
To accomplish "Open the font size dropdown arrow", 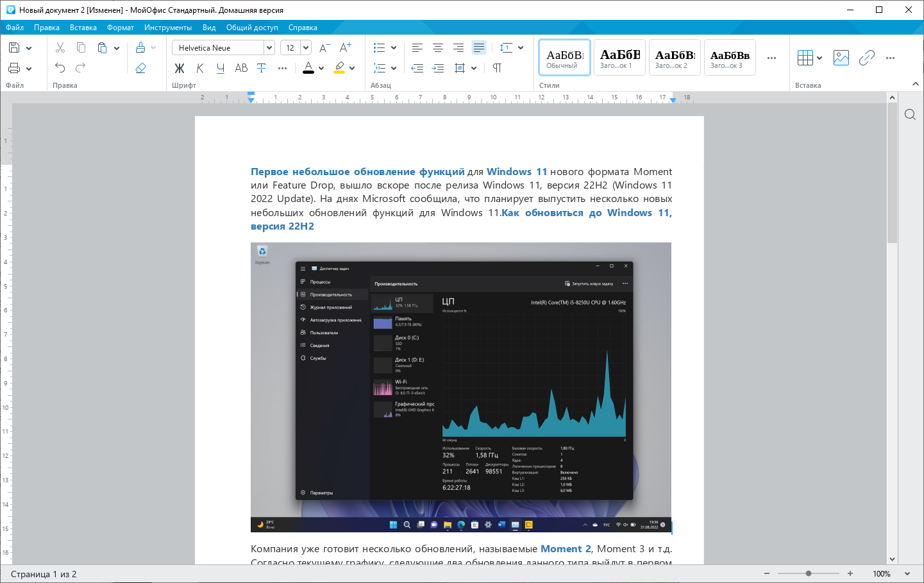I will click(x=306, y=47).
